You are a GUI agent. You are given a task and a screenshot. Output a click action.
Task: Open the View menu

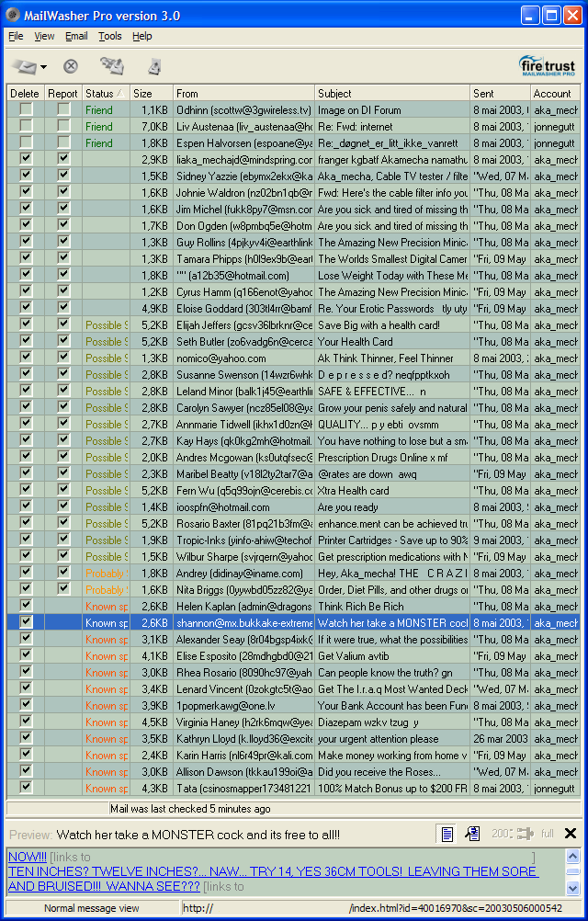(44, 37)
